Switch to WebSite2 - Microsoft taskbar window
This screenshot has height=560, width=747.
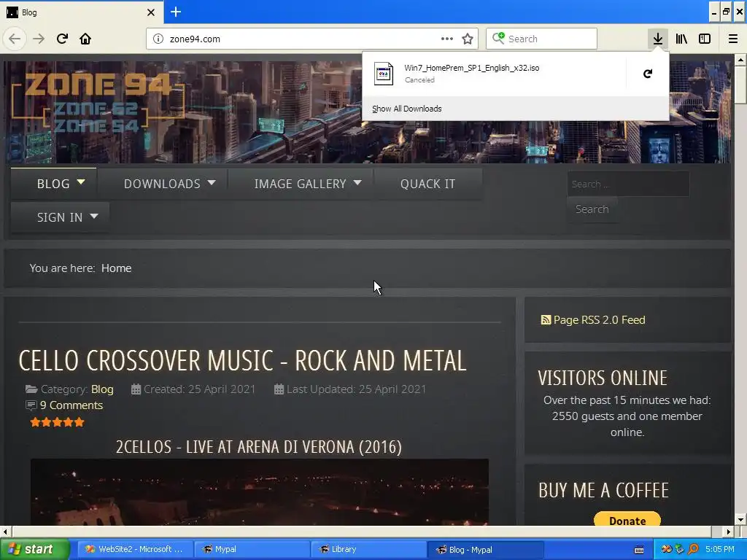click(x=135, y=549)
